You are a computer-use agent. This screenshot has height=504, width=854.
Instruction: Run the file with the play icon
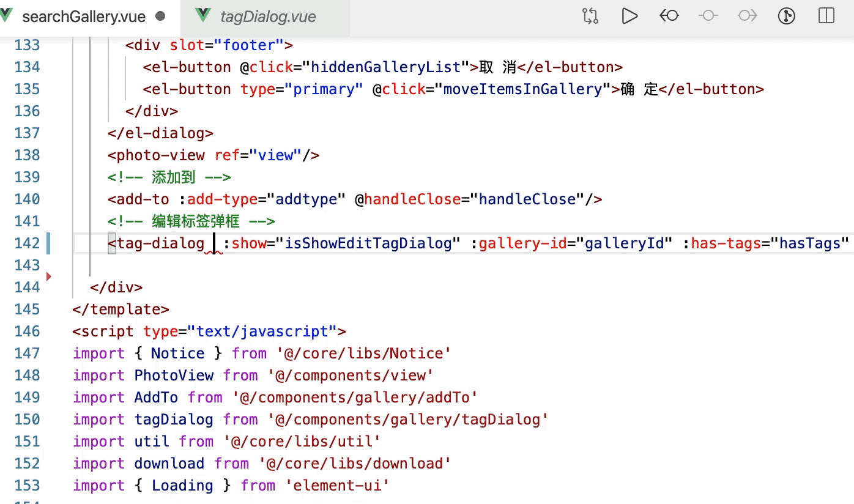(x=629, y=16)
